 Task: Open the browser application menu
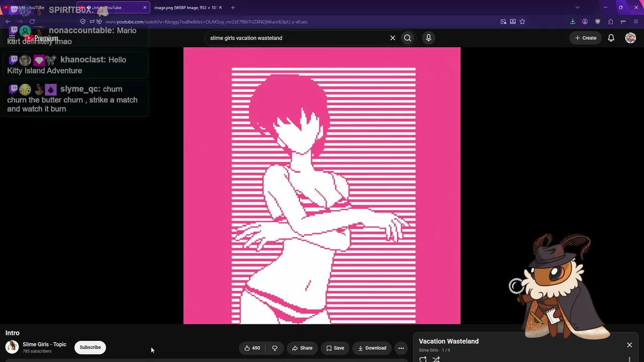pyautogui.click(x=636, y=22)
